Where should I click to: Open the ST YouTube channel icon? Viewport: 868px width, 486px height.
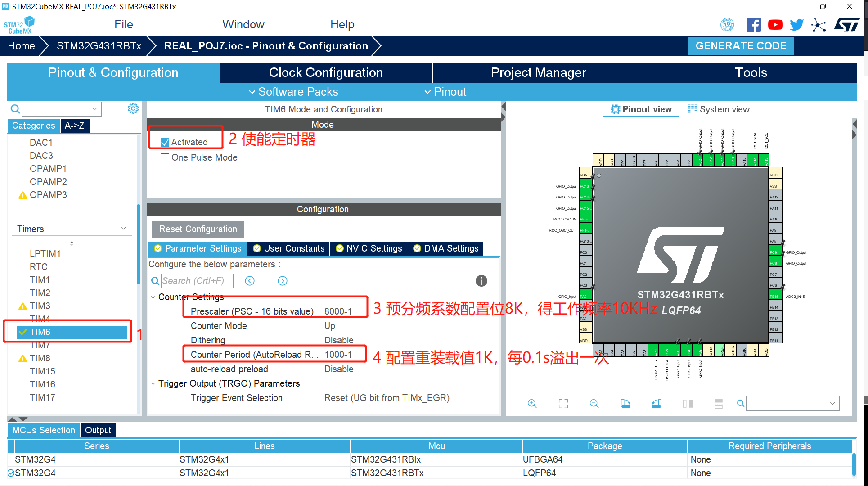[774, 25]
